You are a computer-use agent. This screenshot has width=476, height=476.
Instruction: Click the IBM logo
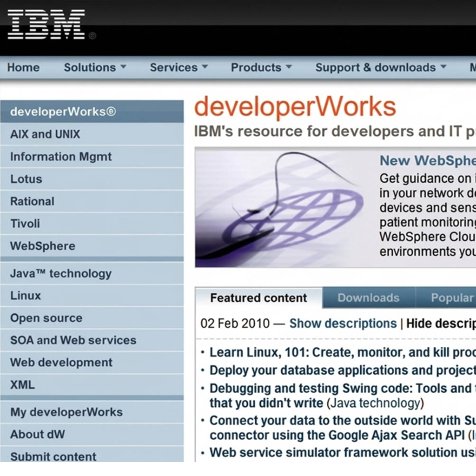point(44,22)
